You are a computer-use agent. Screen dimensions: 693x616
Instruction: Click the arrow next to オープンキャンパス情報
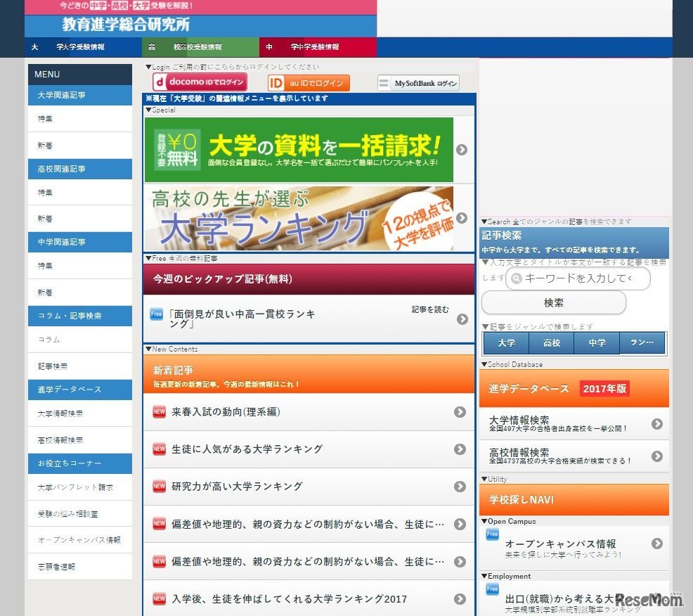pos(656,543)
